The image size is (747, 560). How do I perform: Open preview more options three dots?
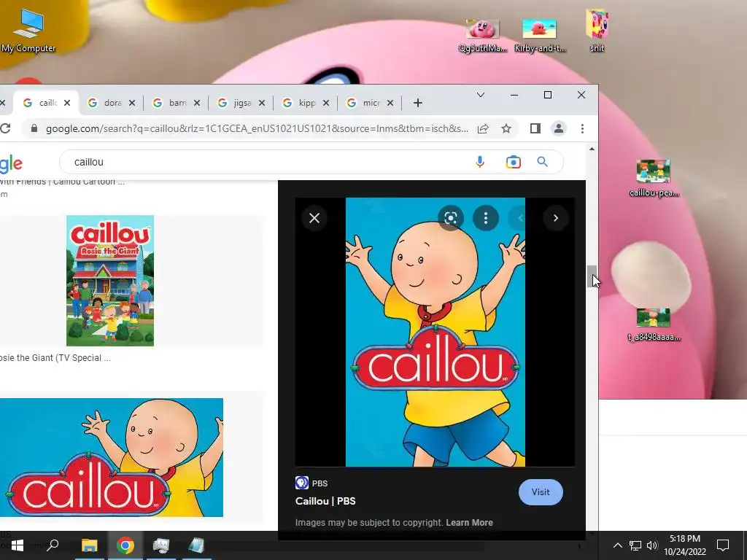pyautogui.click(x=485, y=218)
